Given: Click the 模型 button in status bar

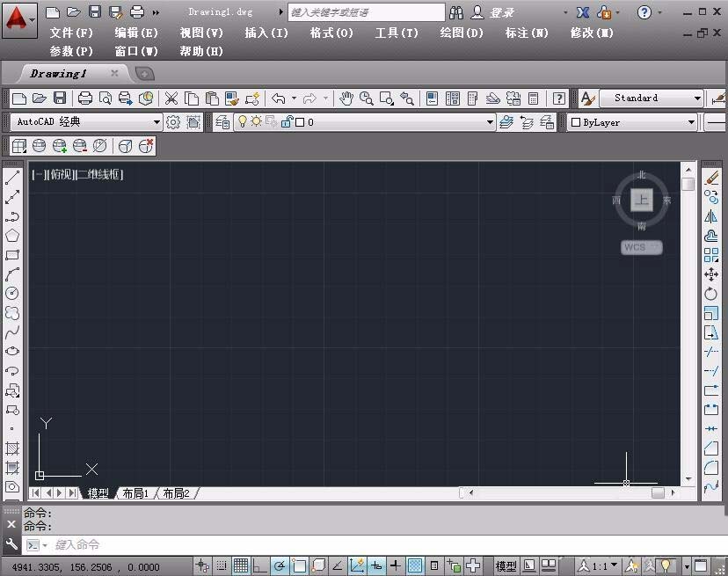Looking at the screenshot, I should tap(506, 565).
